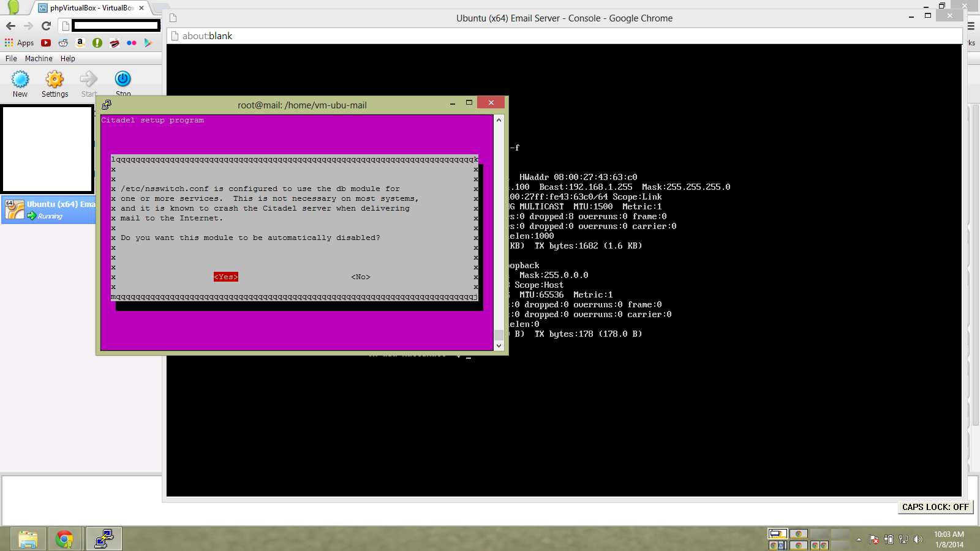Select Ubuntu (x64) Email Server VM entry
Viewport: 980px width, 551px height.
point(49,210)
